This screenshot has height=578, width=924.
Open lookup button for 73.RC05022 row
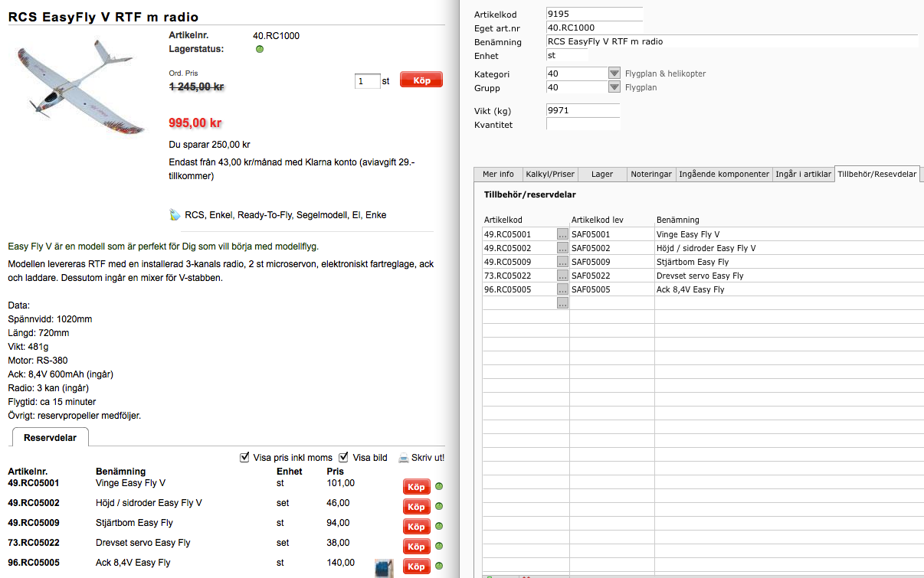click(x=562, y=276)
